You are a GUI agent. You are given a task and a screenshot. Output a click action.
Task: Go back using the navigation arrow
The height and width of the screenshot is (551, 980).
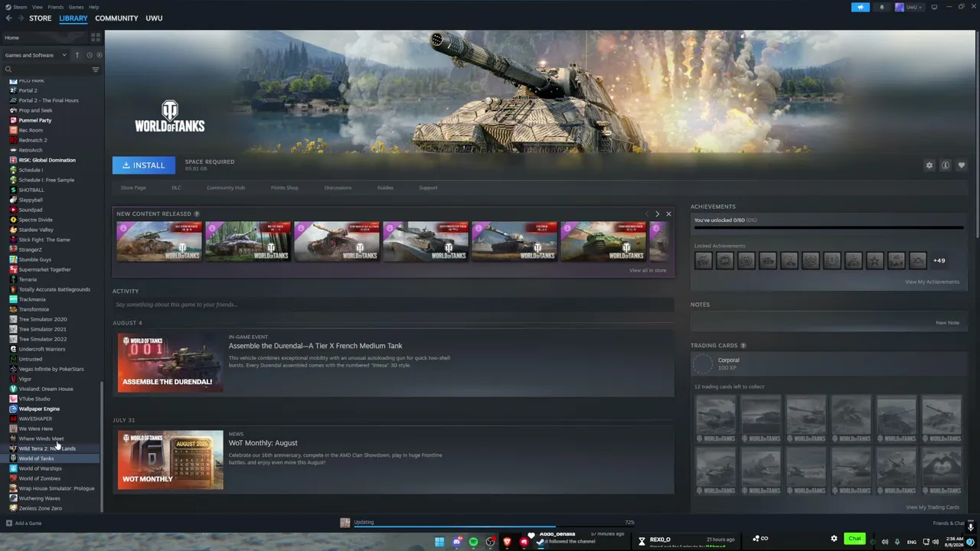click(8, 18)
